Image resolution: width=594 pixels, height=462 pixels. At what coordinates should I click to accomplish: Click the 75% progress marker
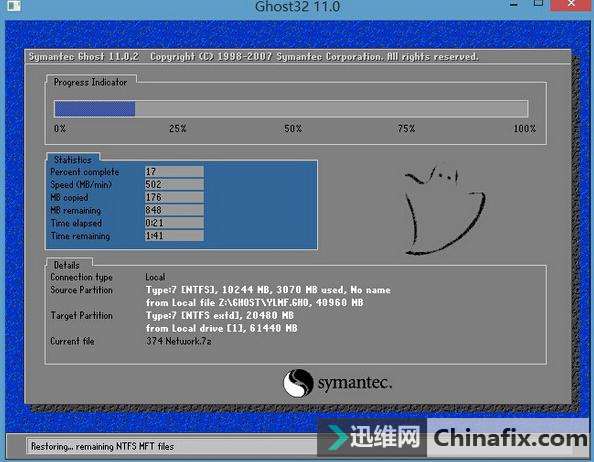pyautogui.click(x=406, y=129)
